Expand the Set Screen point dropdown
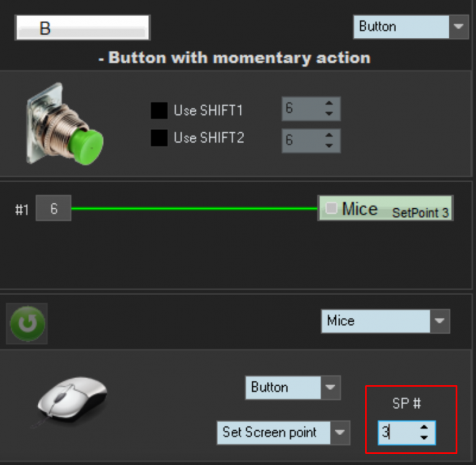The height and width of the screenshot is (465, 476). coord(340,432)
